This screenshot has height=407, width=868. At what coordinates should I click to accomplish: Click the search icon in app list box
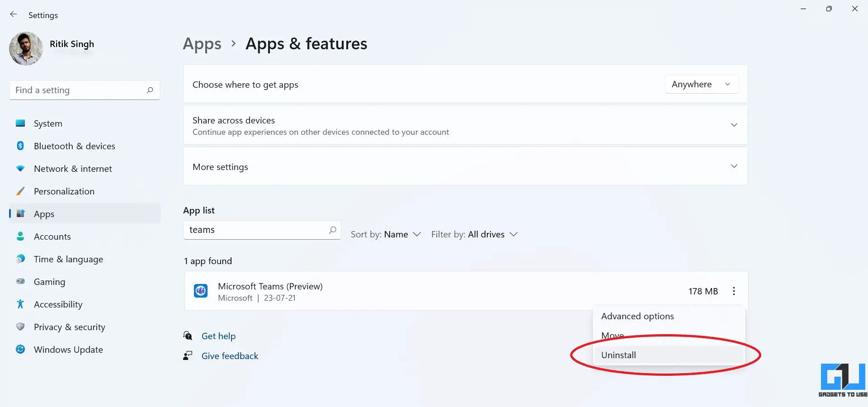point(333,230)
